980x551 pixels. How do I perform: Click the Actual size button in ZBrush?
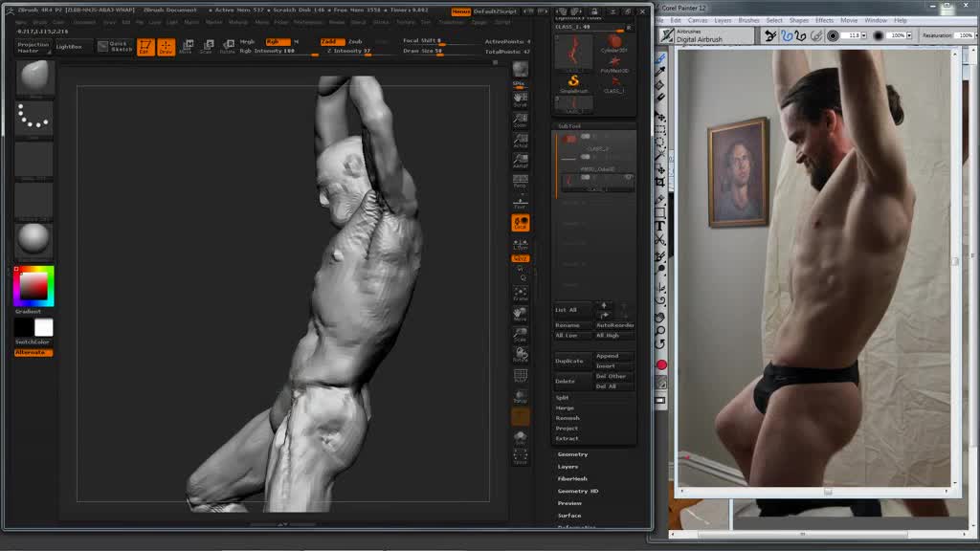(520, 142)
